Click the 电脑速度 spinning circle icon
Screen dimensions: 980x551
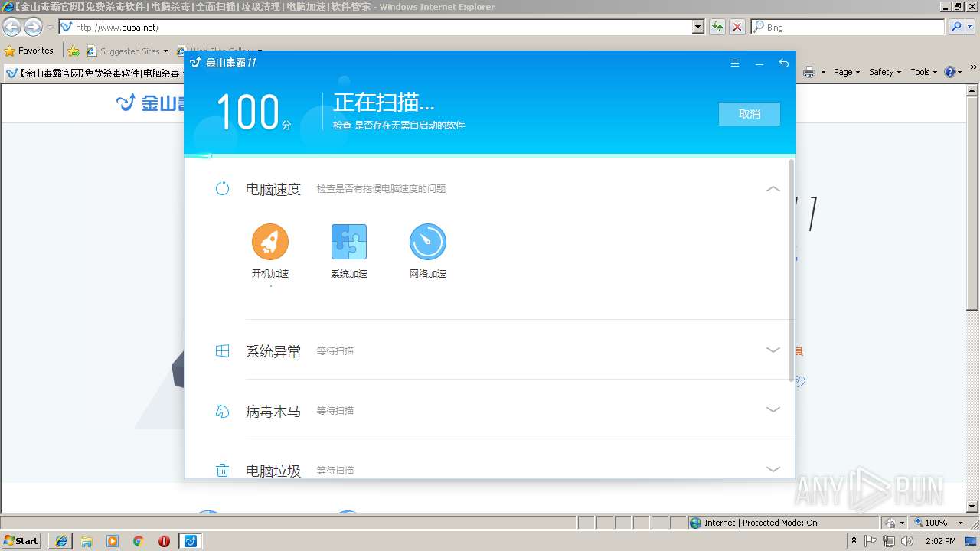coord(222,188)
